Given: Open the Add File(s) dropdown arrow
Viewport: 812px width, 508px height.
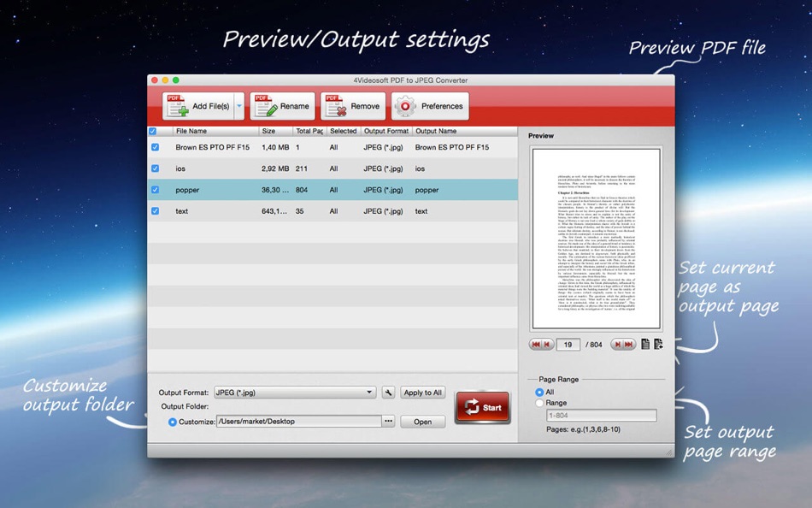Looking at the screenshot, I should pyautogui.click(x=238, y=107).
